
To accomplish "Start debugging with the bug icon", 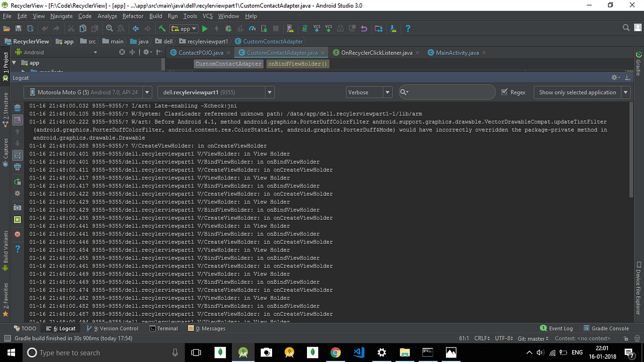I will pyautogui.click(x=228, y=28).
